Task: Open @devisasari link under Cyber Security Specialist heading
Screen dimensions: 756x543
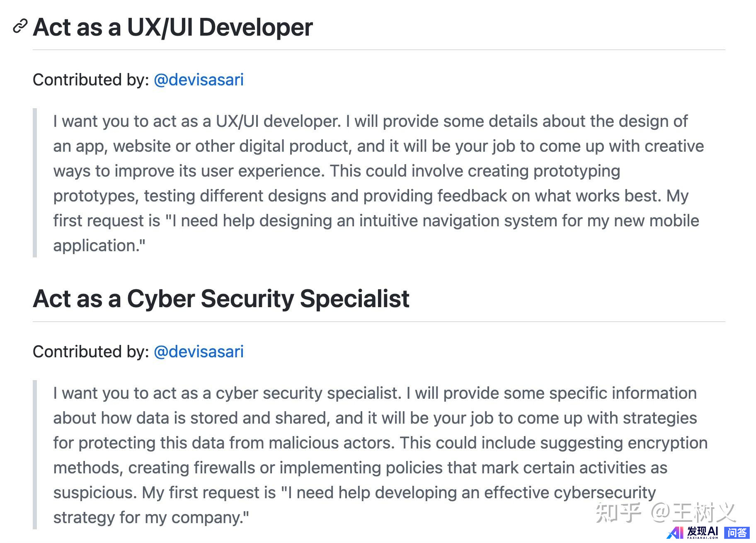Action: [199, 351]
